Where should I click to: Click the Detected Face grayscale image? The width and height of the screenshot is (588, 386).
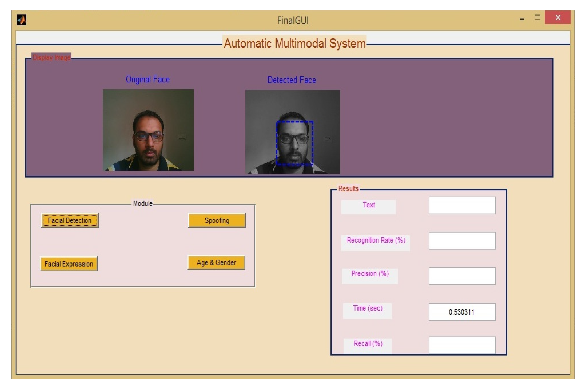293,132
